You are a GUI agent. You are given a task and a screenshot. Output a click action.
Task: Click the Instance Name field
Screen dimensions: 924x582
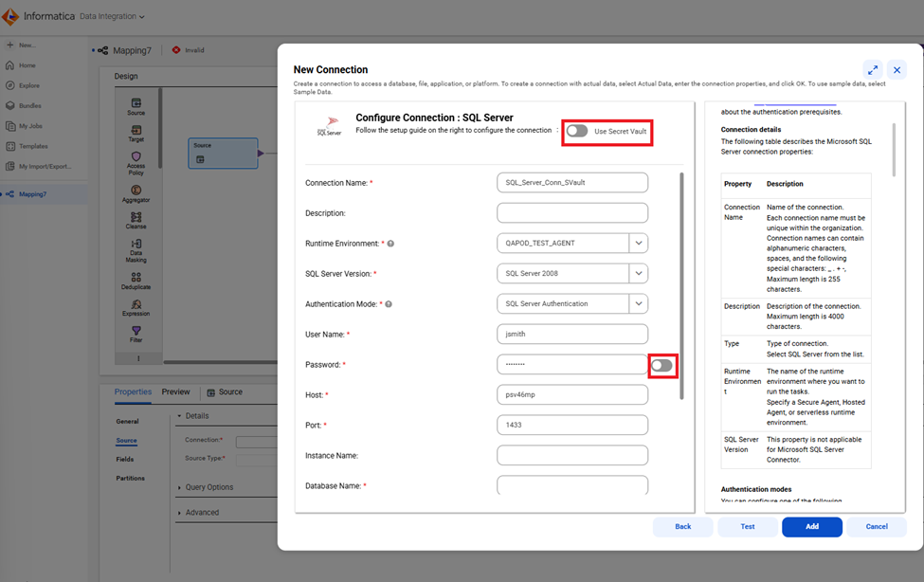tap(572, 455)
